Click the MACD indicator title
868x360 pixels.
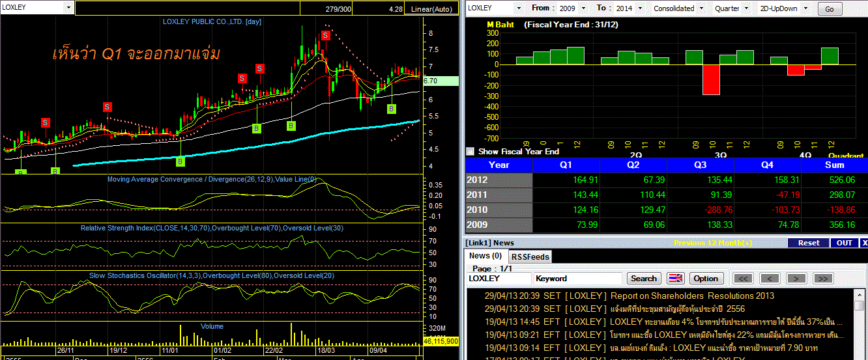point(212,179)
